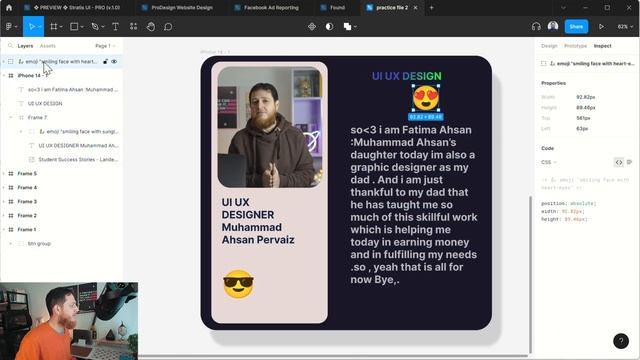
Task: Select the btn group layer
Action: (x=39, y=244)
